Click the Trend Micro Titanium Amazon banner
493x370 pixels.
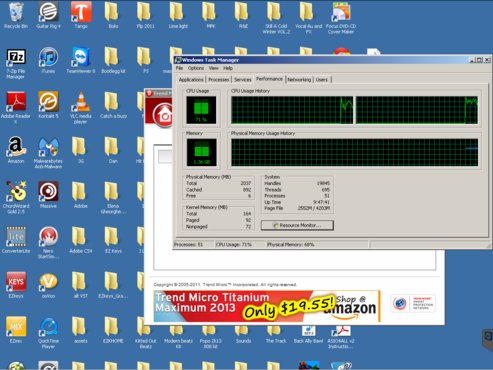[x=267, y=306]
